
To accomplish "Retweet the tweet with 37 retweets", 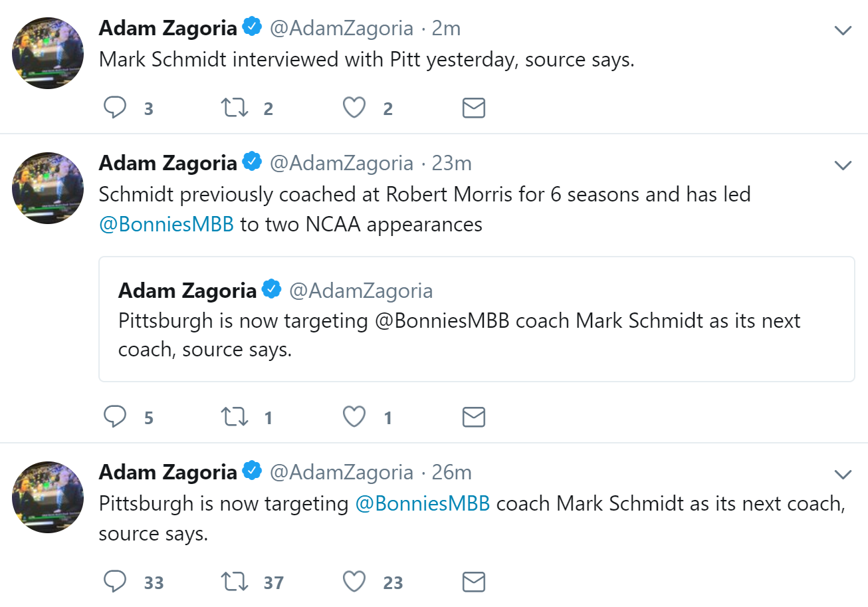I will (x=234, y=582).
